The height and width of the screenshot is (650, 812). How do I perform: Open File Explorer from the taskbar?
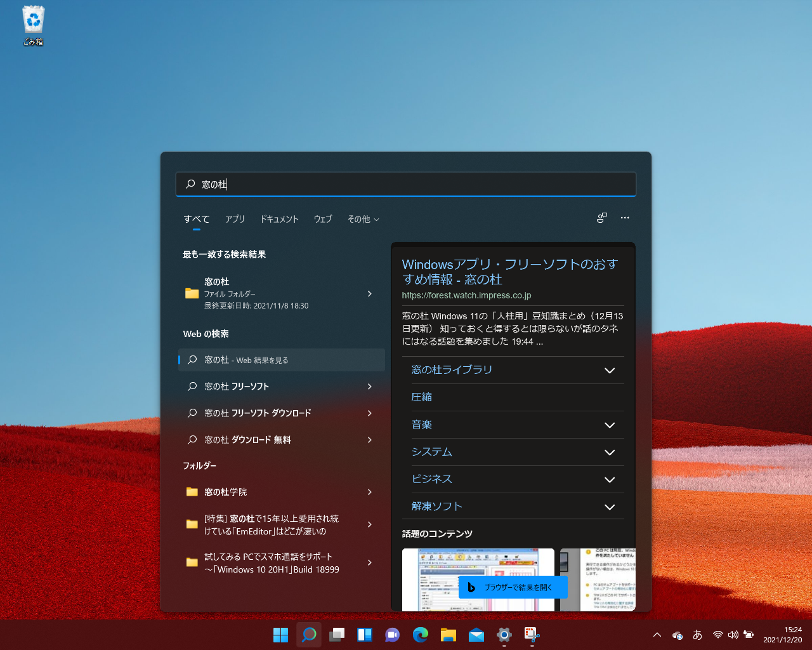pos(448,634)
